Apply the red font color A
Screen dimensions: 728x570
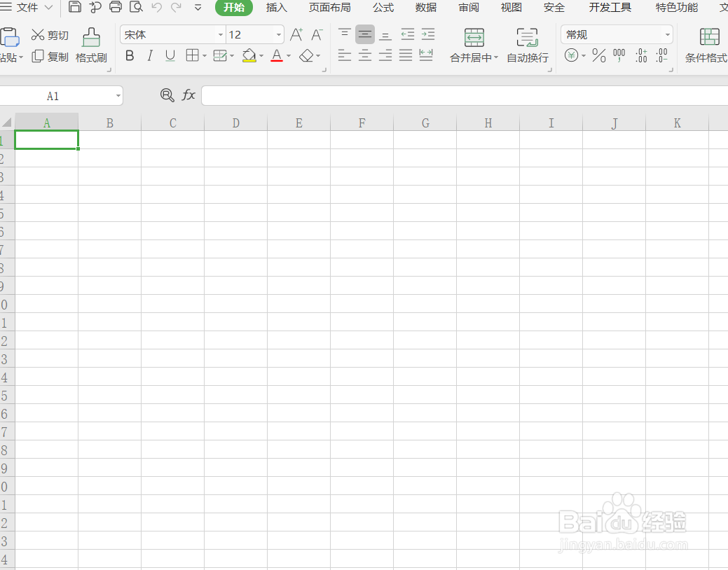277,56
